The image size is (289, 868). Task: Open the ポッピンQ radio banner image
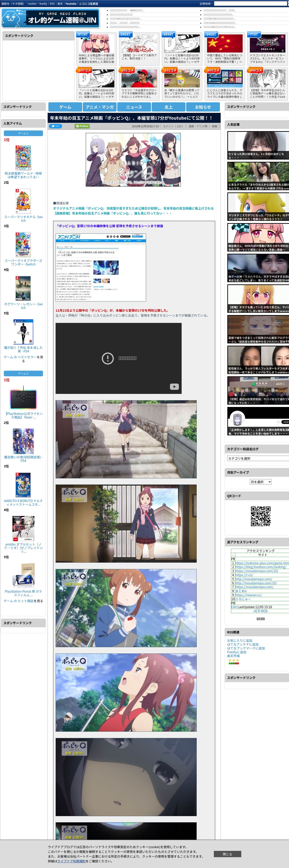pos(133,160)
